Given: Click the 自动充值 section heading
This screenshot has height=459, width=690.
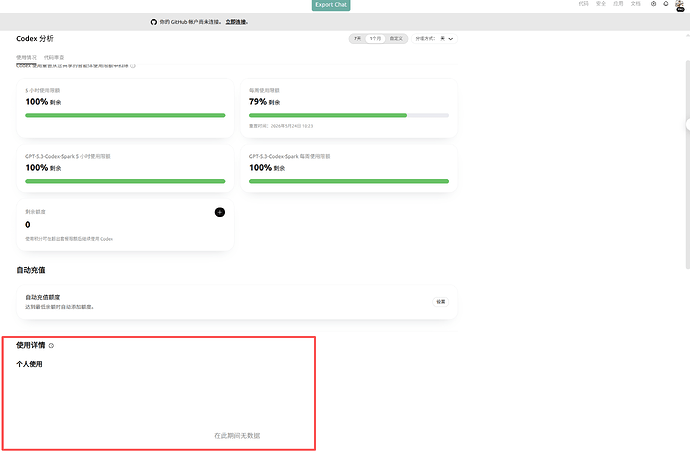Looking at the screenshot, I should pyautogui.click(x=31, y=270).
